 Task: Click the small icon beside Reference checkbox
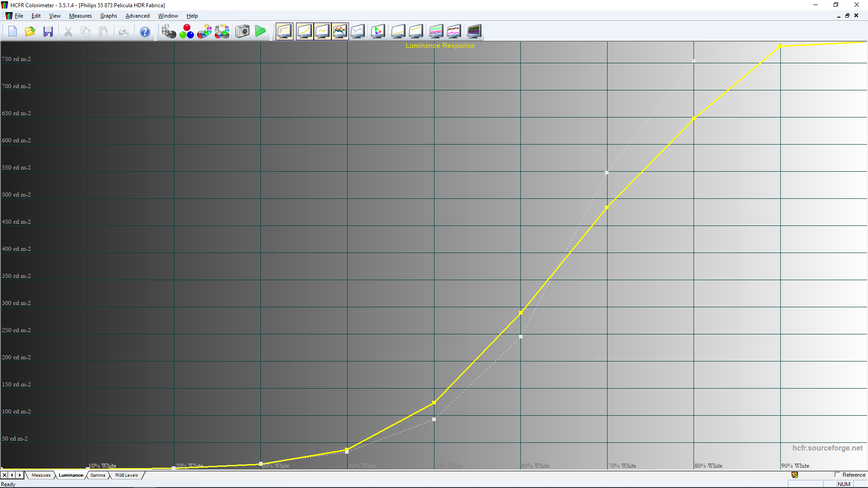coord(795,475)
